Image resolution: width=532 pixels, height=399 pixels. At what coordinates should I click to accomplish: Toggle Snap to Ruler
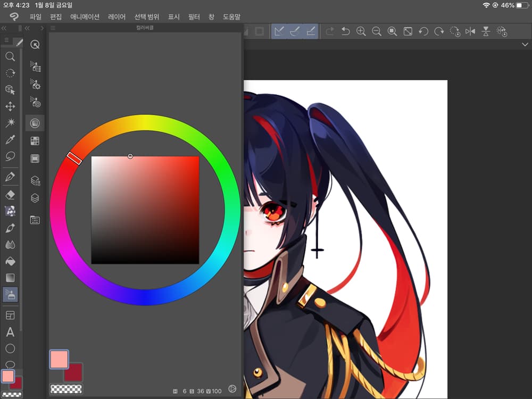point(279,31)
